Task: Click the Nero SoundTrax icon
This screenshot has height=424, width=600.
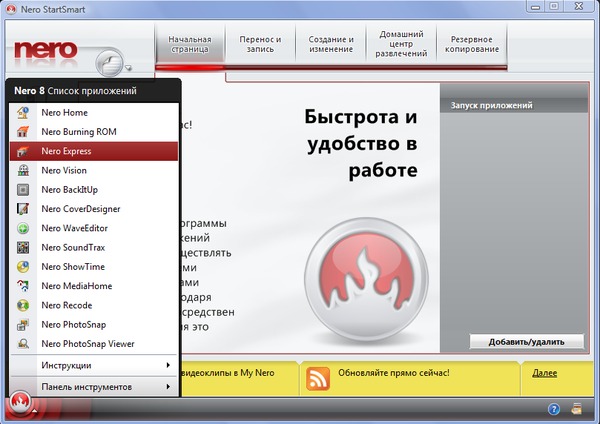Action: pos(23,247)
